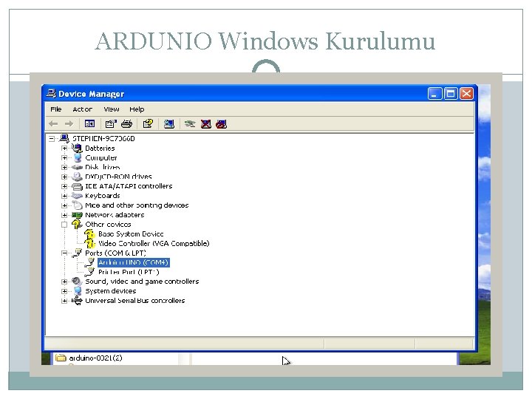Screen dimensions: 532x399
Task: Click the Scan for hardware changes icon
Action: point(169,124)
